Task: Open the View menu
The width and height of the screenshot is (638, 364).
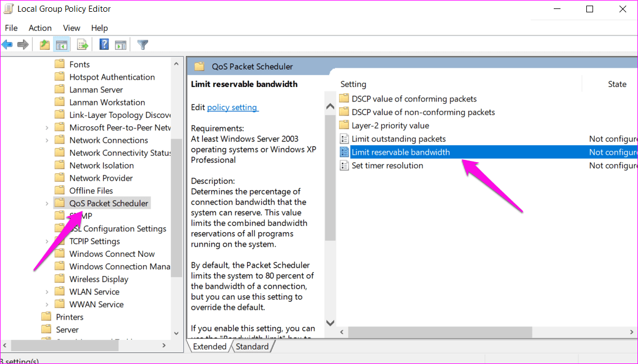Action: click(72, 28)
